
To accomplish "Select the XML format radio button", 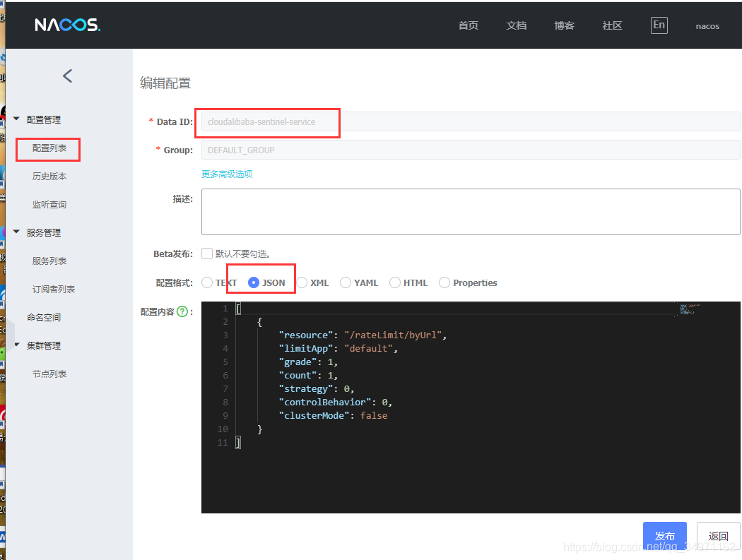I will pyautogui.click(x=302, y=282).
